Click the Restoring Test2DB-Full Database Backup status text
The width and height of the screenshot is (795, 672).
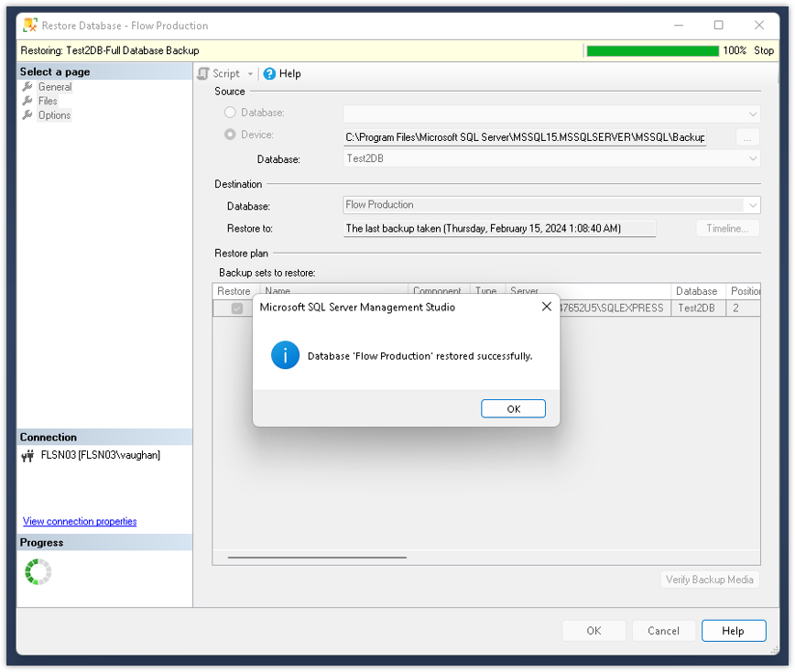(110, 50)
